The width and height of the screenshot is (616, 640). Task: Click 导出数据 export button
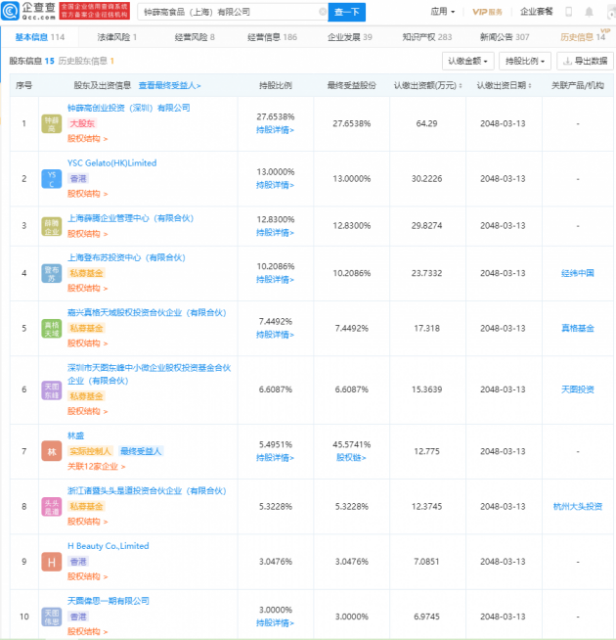point(585,61)
